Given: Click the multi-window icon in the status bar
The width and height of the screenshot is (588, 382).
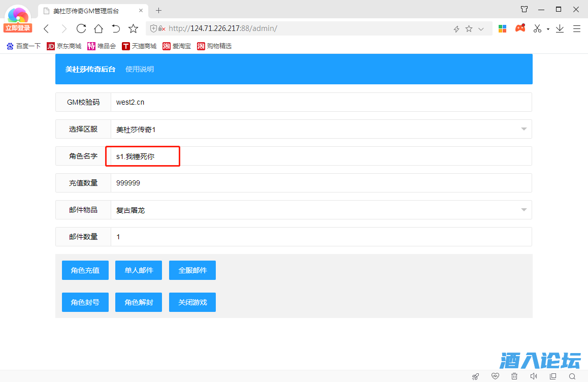Looking at the screenshot, I should tap(552, 376).
